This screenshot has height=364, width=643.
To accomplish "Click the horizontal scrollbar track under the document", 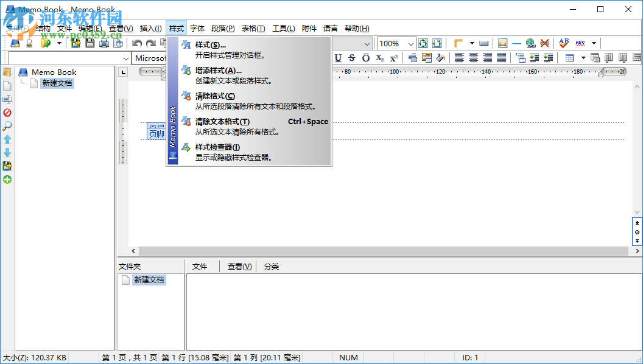I will (384, 251).
